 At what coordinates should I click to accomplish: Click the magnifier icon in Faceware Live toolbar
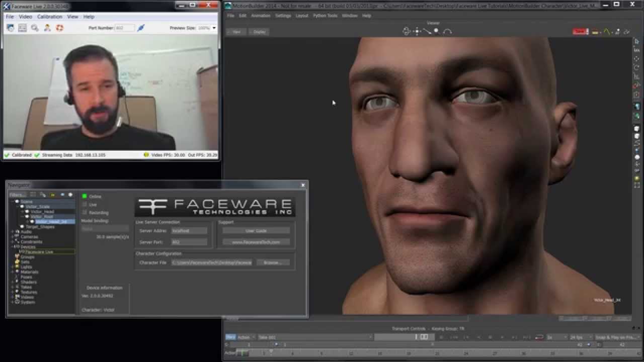click(x=35, y=28)
